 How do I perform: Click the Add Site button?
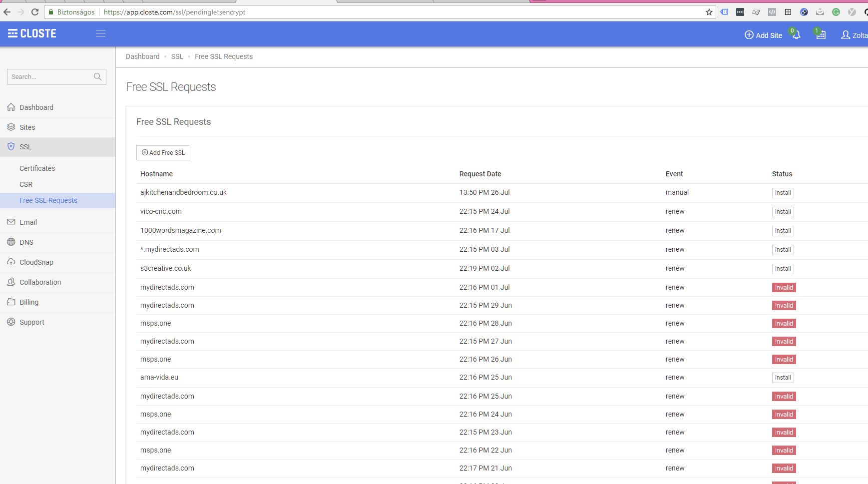coord(763,35)
